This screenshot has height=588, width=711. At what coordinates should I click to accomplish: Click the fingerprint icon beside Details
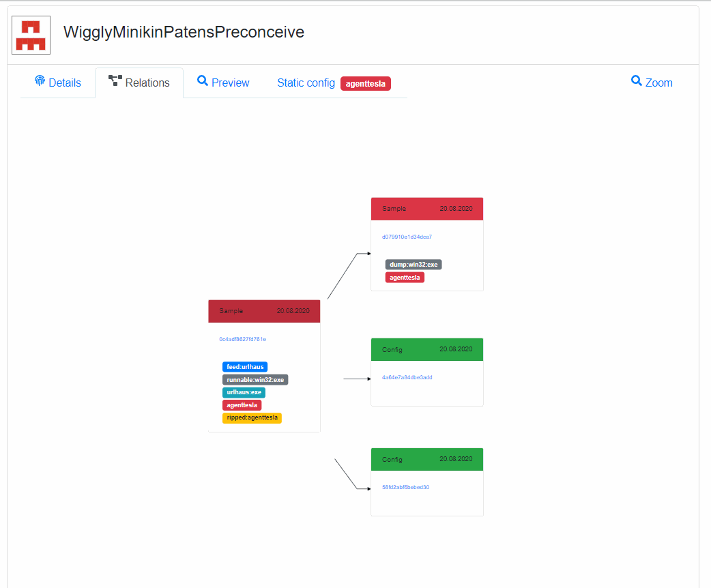(40, 80)
